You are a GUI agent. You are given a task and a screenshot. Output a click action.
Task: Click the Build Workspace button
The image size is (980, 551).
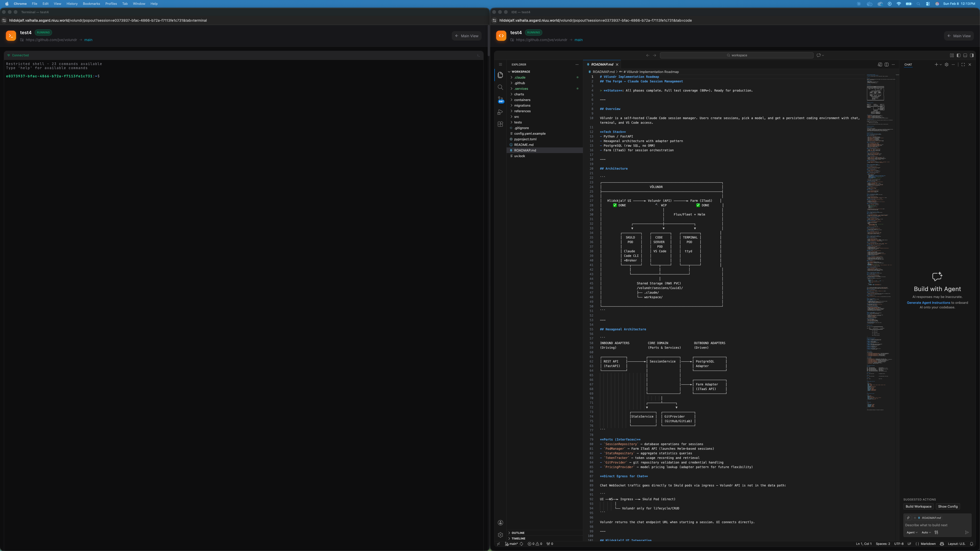coord(918,507)
